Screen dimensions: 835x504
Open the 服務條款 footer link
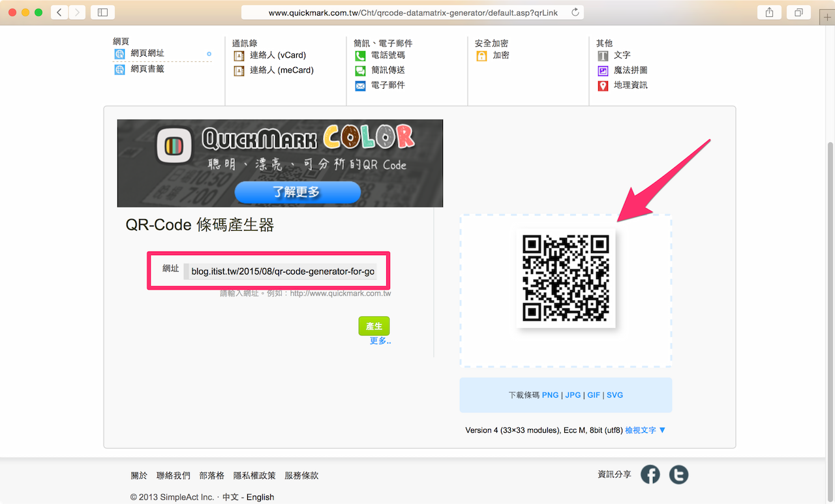click(301, 476)
